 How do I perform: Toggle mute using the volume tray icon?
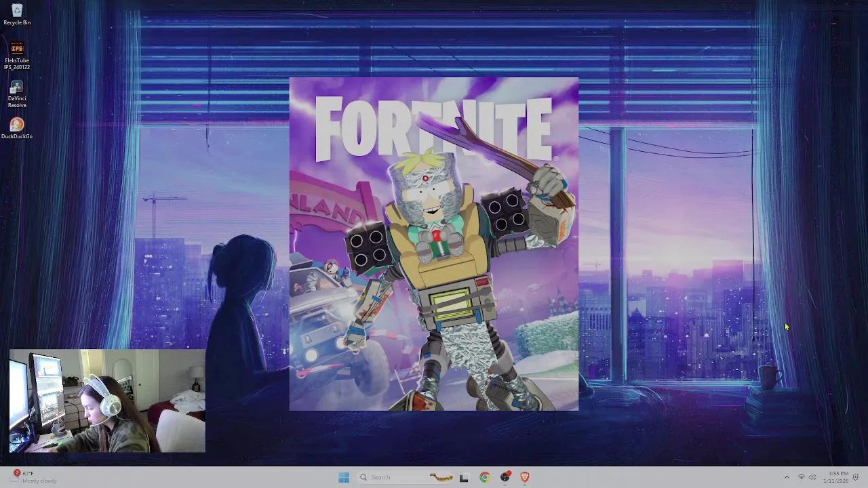(812, 477)
